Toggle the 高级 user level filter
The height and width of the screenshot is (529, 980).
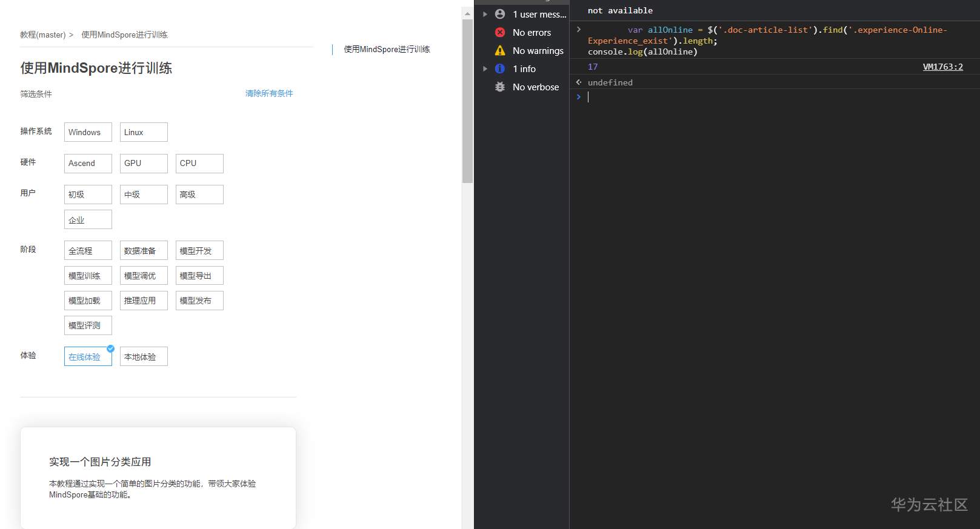(199, 195)
